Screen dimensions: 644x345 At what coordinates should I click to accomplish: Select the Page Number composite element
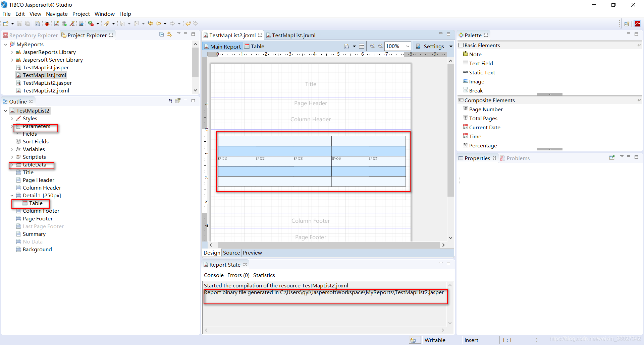click(483, 109)
